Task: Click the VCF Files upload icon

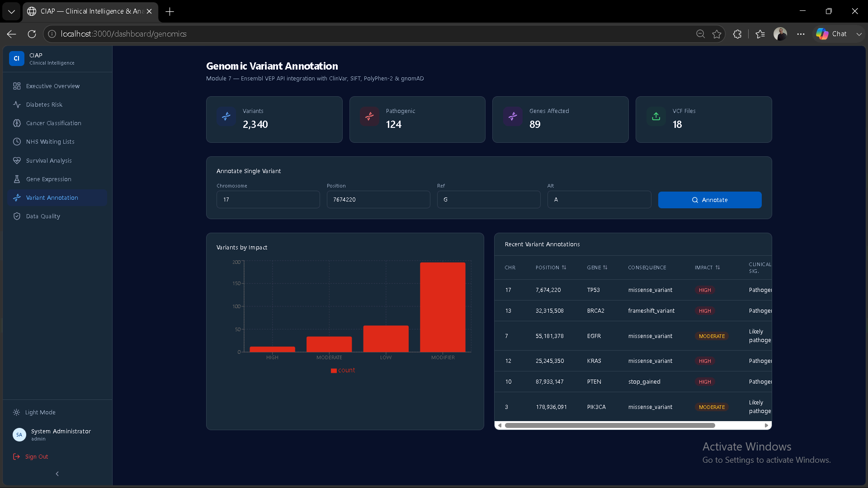Action: (656, 117)
